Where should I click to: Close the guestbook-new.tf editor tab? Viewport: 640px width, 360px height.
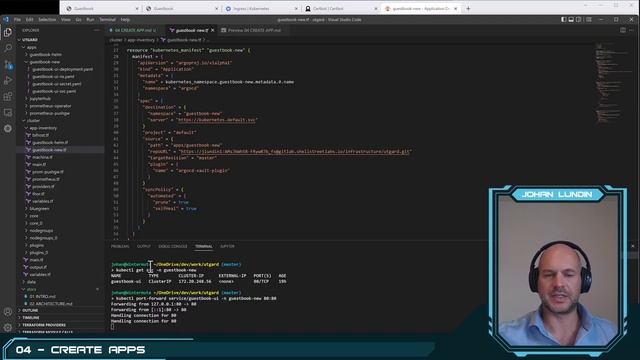[x=212, y=30]
